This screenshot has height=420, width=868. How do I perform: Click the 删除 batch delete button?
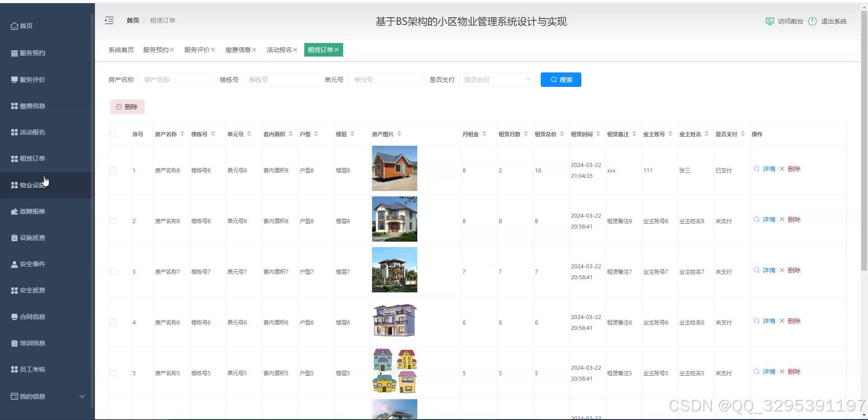tap(127, 106)
